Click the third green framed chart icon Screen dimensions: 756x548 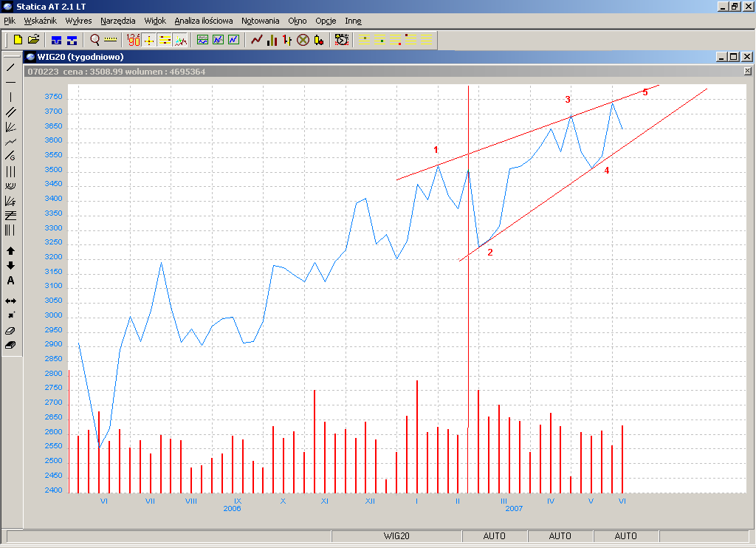(x=233, y=40)
